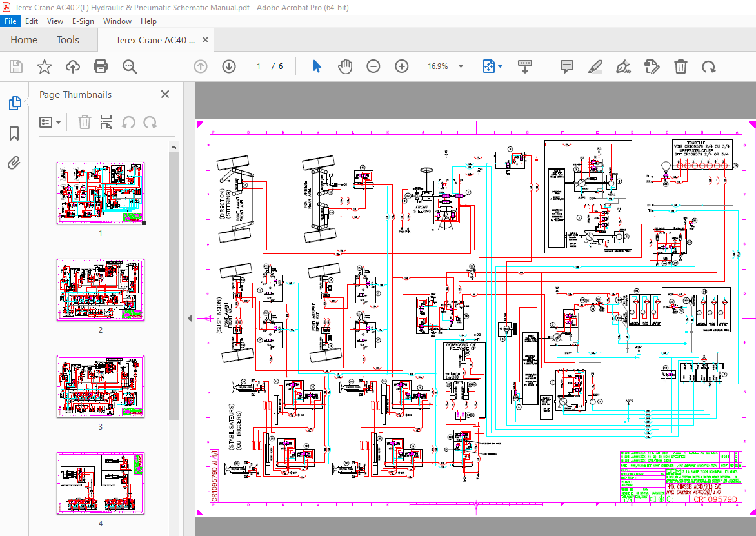Open the find text search tool

point(130,66)
